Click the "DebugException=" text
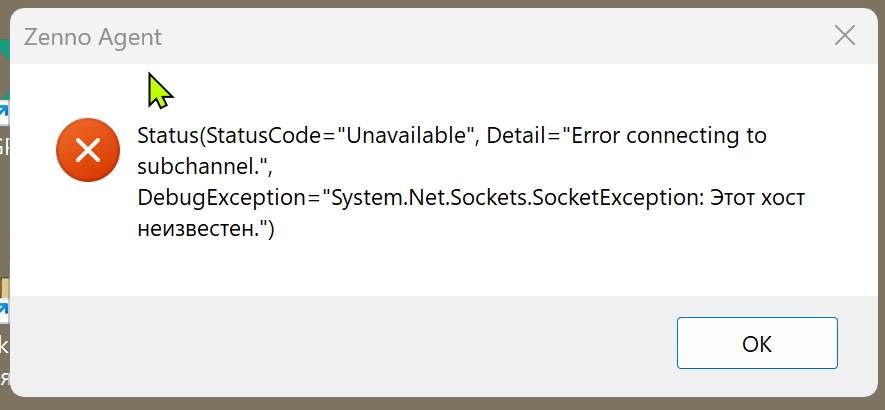This screenshot has width=885, height=410. (x=228, y=198)
